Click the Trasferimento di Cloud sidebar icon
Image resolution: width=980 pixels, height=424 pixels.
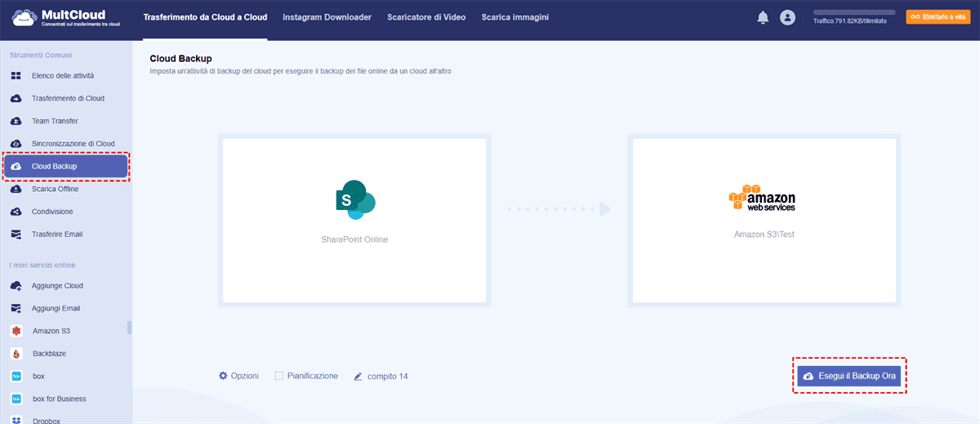point(16,98)
